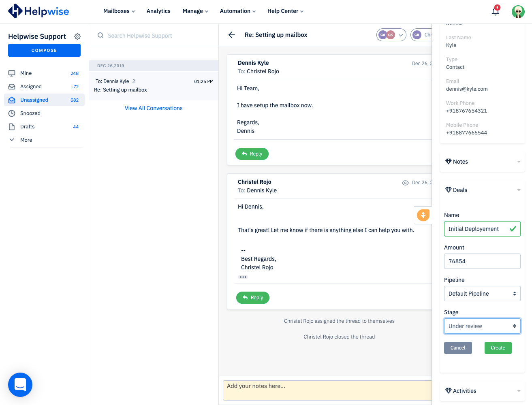532x405 pixels.
Task: Open notifications via the bell icon
Action: click(x=495, y=11)
